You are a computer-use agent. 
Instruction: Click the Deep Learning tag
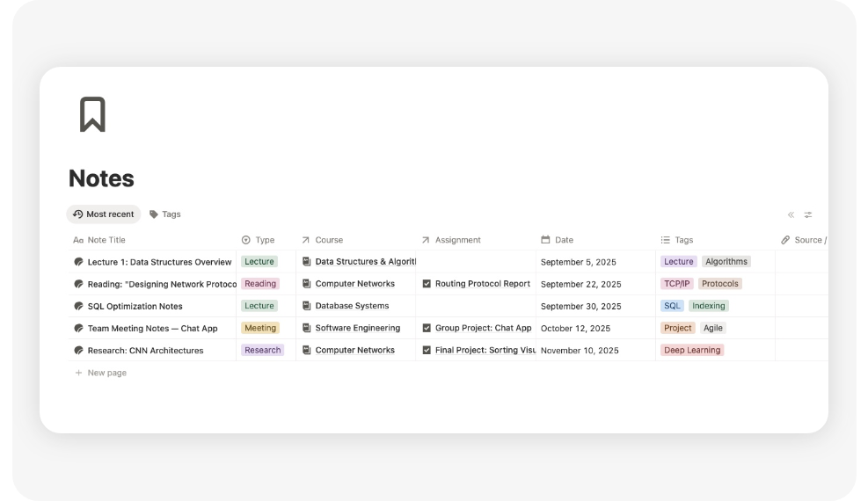click(692, 350)
